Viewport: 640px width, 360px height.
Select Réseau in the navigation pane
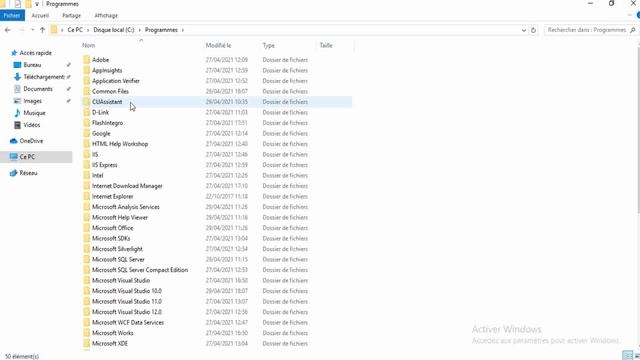click(28, 173)
